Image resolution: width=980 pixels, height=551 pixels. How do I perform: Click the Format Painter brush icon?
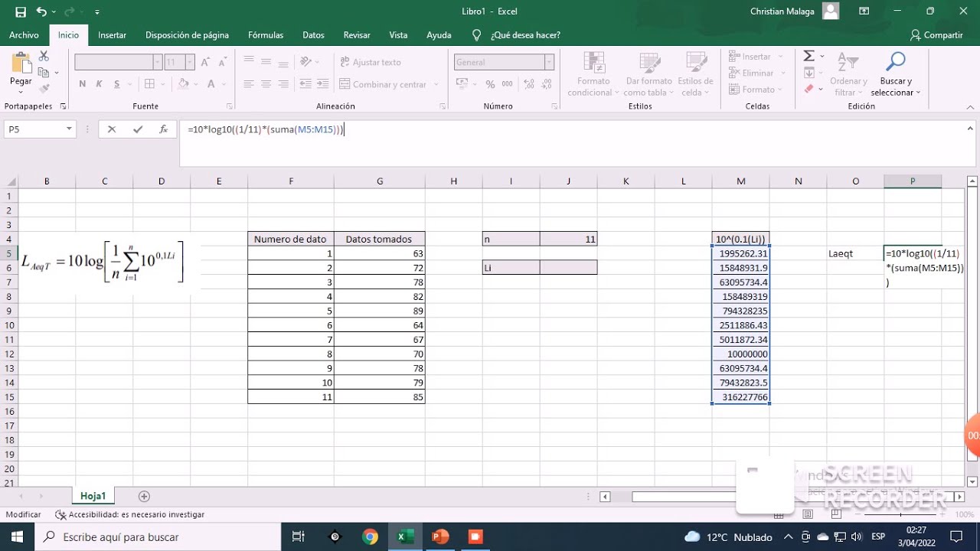(44, 87)
